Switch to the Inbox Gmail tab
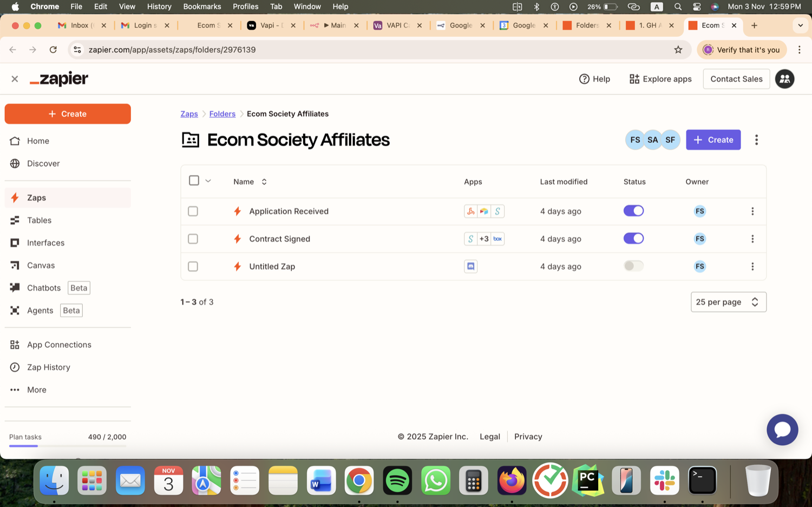The height and width of the screenshot is (507, 812). coord(82,25)
